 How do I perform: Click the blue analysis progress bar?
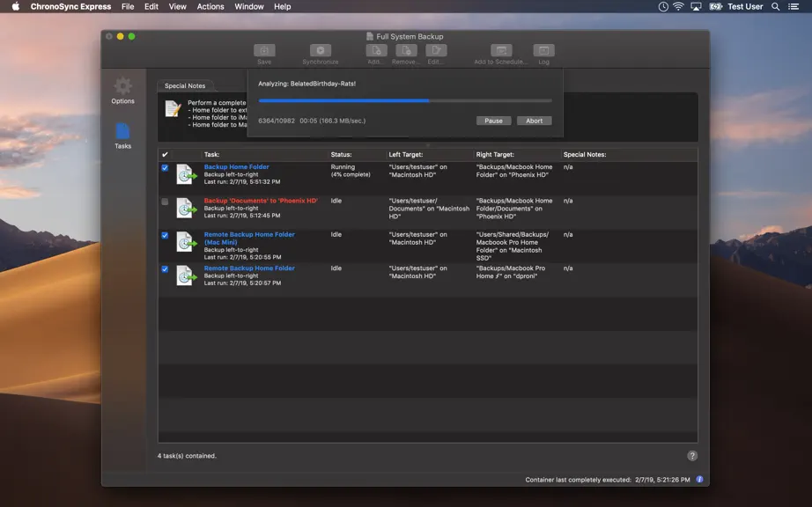point(405,101)
